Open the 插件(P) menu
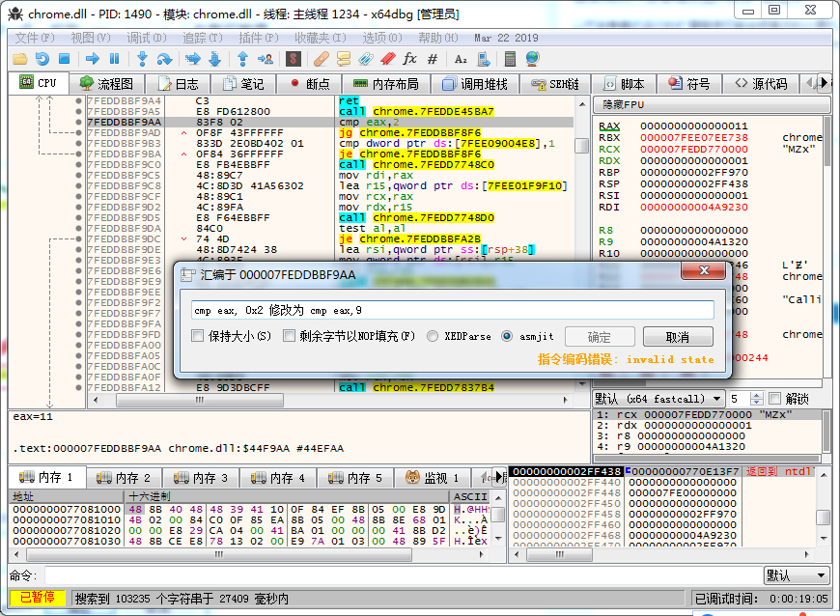Screen dimensions: 840x616 click(x=258, y=38)
